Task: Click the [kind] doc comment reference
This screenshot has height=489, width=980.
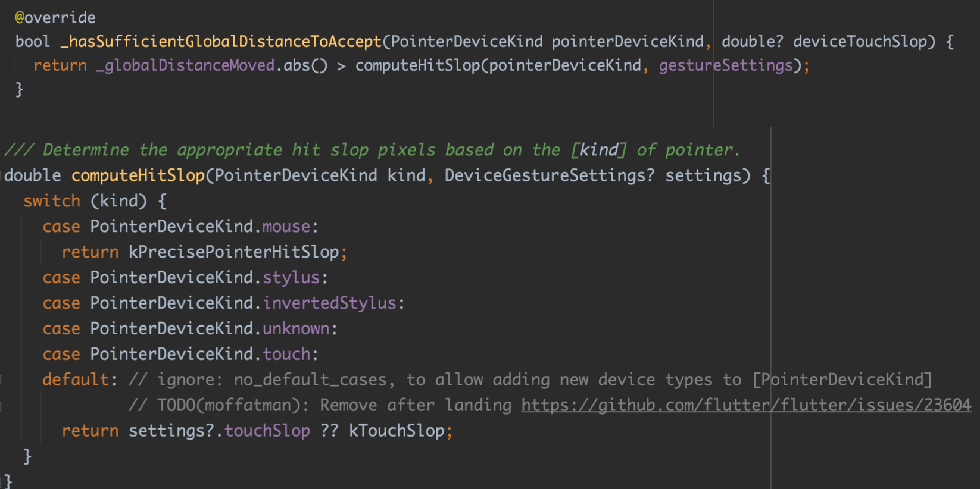Action: click(598, 150)
